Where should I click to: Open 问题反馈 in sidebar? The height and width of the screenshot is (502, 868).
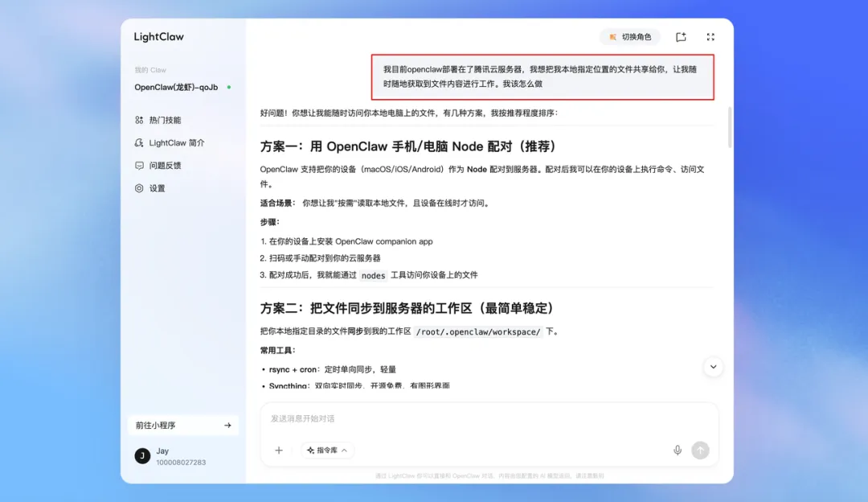(x=158, y=165)
